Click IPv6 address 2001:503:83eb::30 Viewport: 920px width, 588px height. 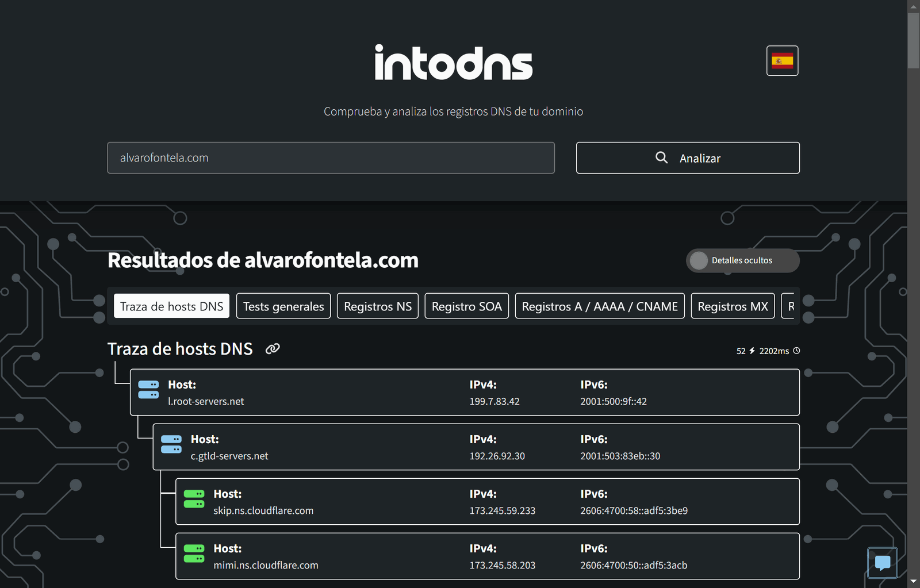point(620,456)
